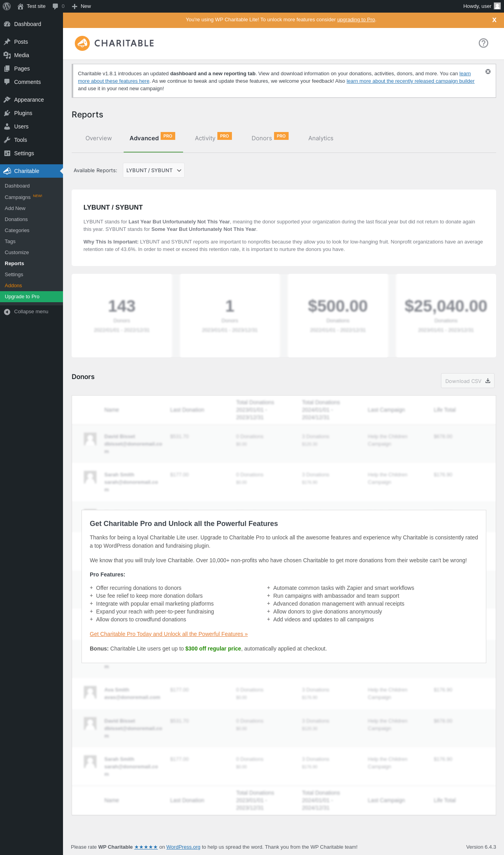504x855 pixels.
Task: Open Donations in Charitable submenu
Action: (x=31, y=219)
